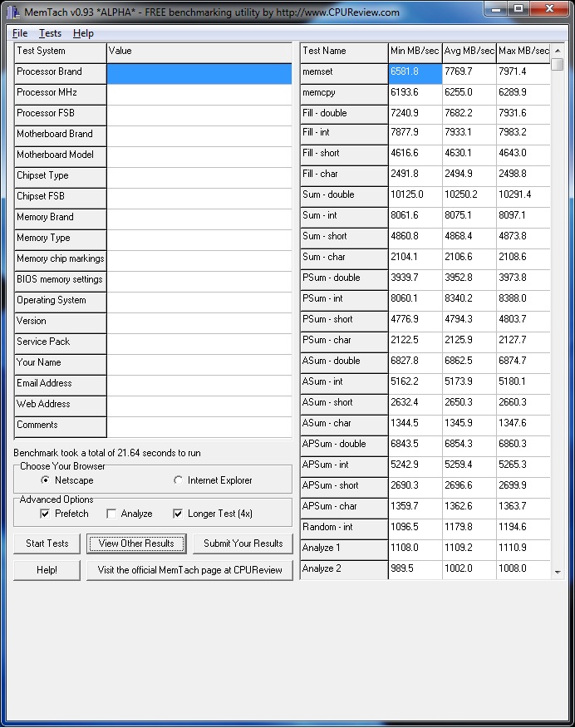Click the MemTach app icon in title bar
The width and height of the screenshot is (575, 728).
pyautogui.click(x=13, y=11)
